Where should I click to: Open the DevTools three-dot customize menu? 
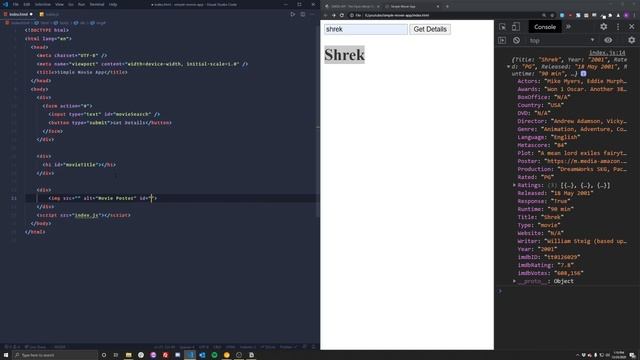point(618,27)
